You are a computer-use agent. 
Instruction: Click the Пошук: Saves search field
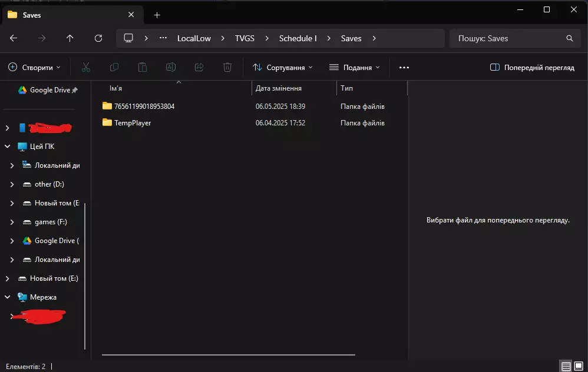pos(510,38)
